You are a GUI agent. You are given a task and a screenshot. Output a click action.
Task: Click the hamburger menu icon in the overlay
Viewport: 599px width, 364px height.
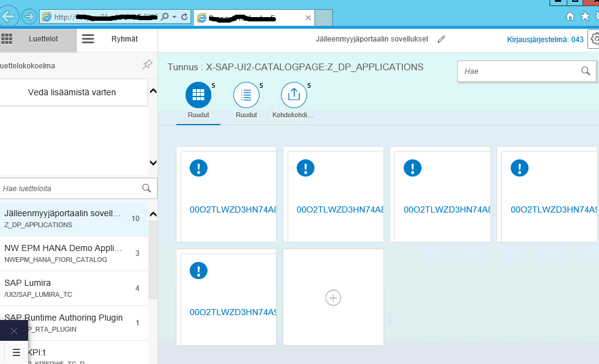tap(16, 352)
